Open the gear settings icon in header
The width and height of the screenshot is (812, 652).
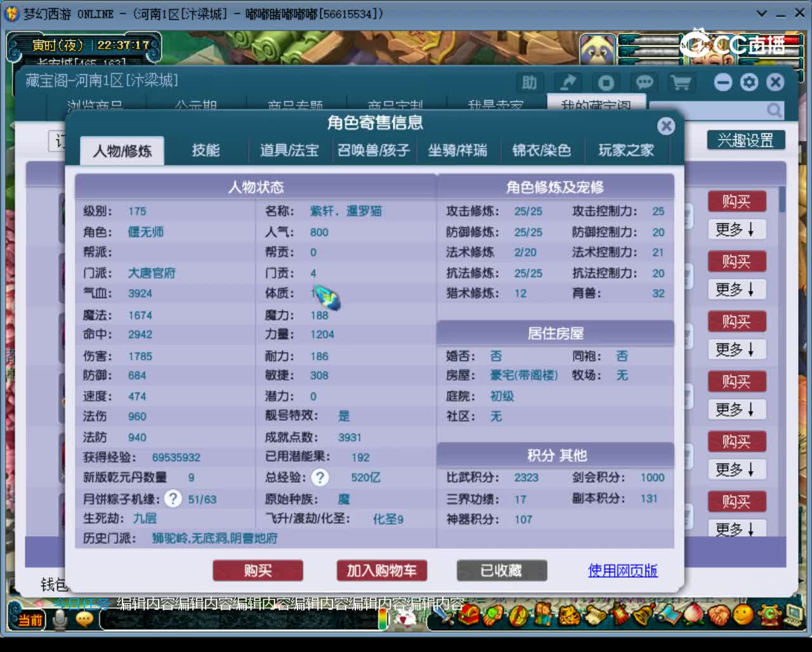[x=749, y=82]
